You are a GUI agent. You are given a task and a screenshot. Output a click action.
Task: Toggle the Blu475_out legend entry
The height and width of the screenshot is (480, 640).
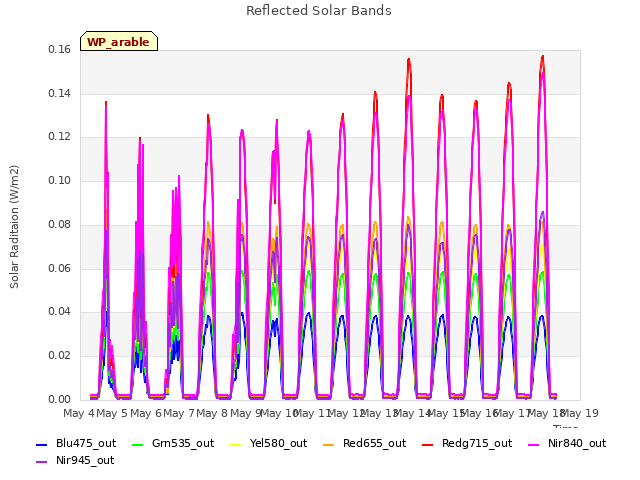pyautogui.click(x=76, y=443)
